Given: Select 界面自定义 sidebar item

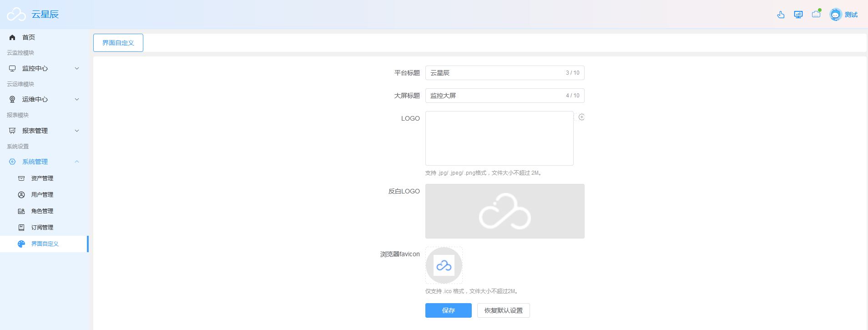Looking at the screenshot, I should click(44, 244).
